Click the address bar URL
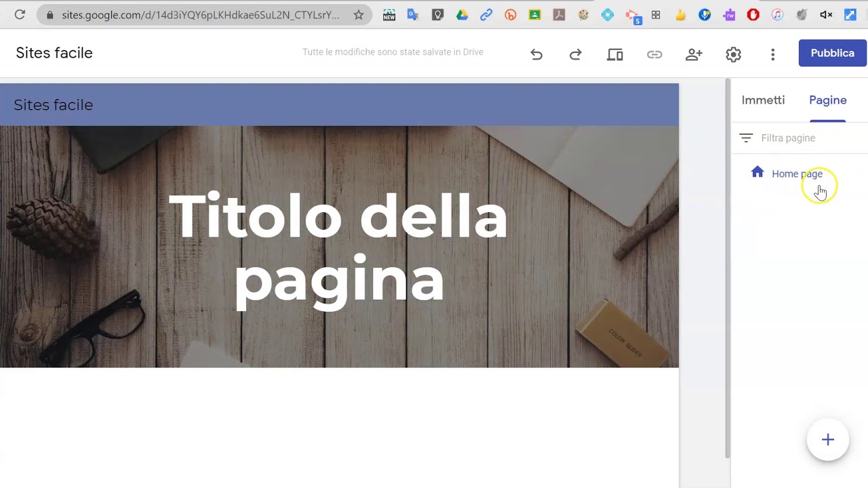The image size is (868, 488). pyautogui.click(x=200, y=14)
